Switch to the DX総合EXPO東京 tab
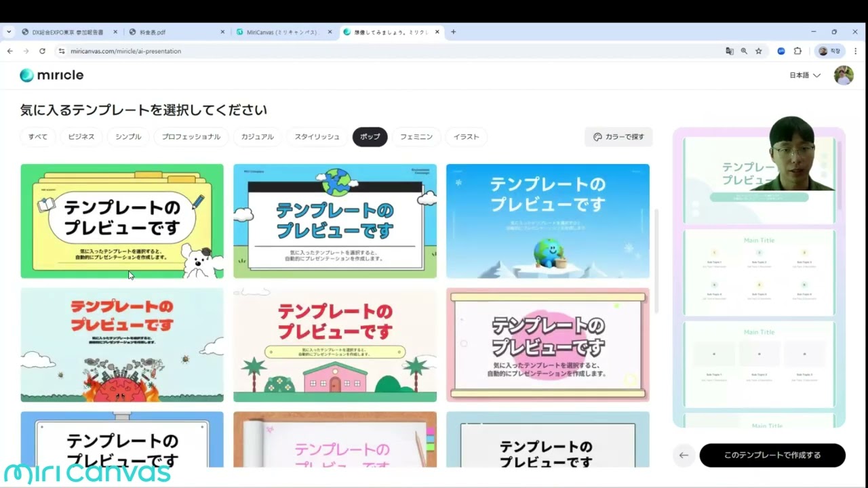Viewport: 868px width, 488px height. coord(67,32)
